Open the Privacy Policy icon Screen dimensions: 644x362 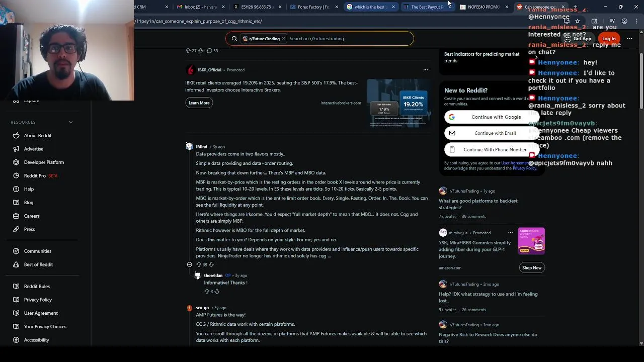click(x=16, y=300)
